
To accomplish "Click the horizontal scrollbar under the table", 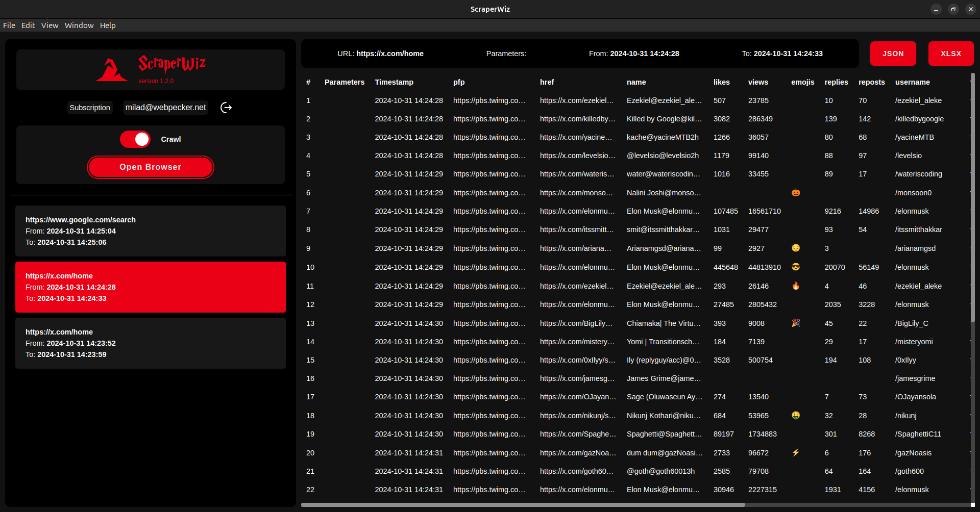I will coord(523,505).
